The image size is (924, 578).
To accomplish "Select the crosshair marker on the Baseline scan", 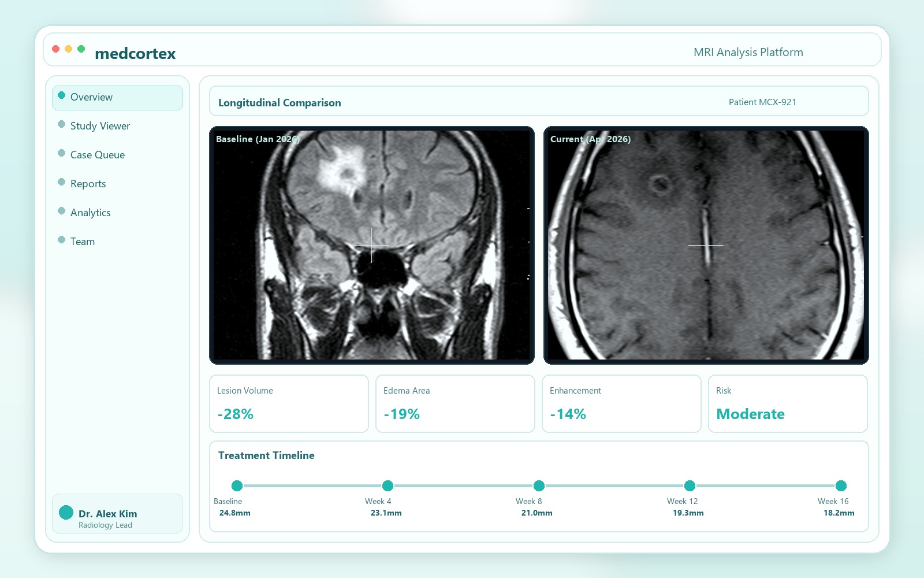I will 371,246.
